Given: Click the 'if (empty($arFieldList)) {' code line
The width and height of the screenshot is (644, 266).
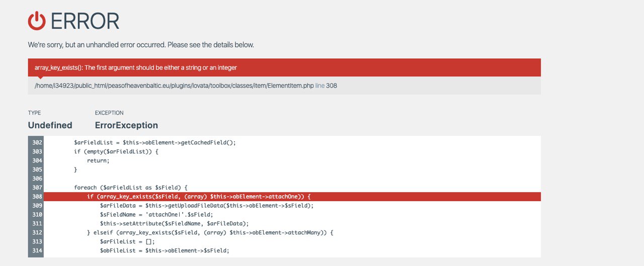Looking at the screenshot, I should coord(116,151).
